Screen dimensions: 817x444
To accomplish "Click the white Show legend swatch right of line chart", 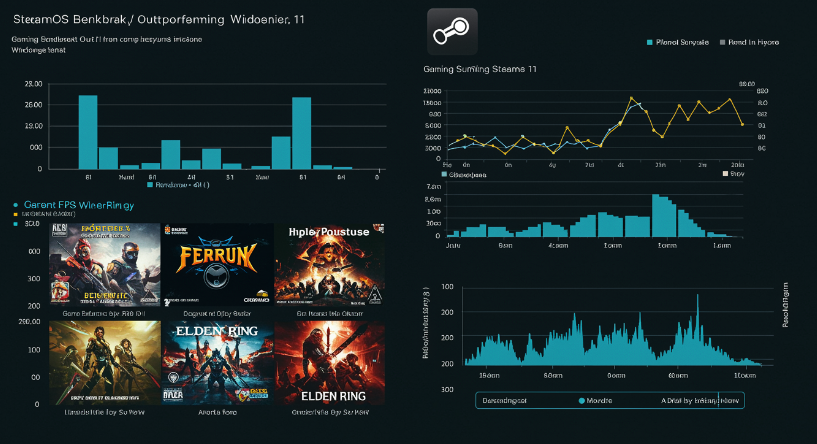I will point(725,174).
